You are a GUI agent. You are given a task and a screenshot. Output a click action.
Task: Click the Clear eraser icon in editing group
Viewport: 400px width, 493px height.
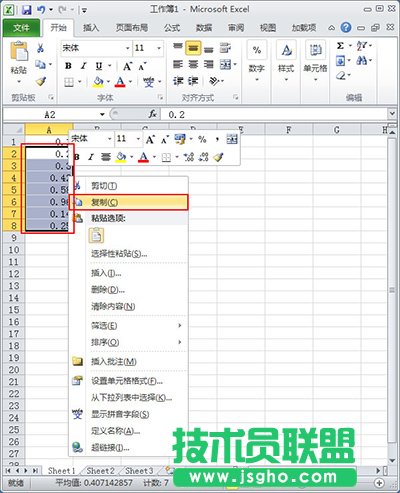(340, 76)
